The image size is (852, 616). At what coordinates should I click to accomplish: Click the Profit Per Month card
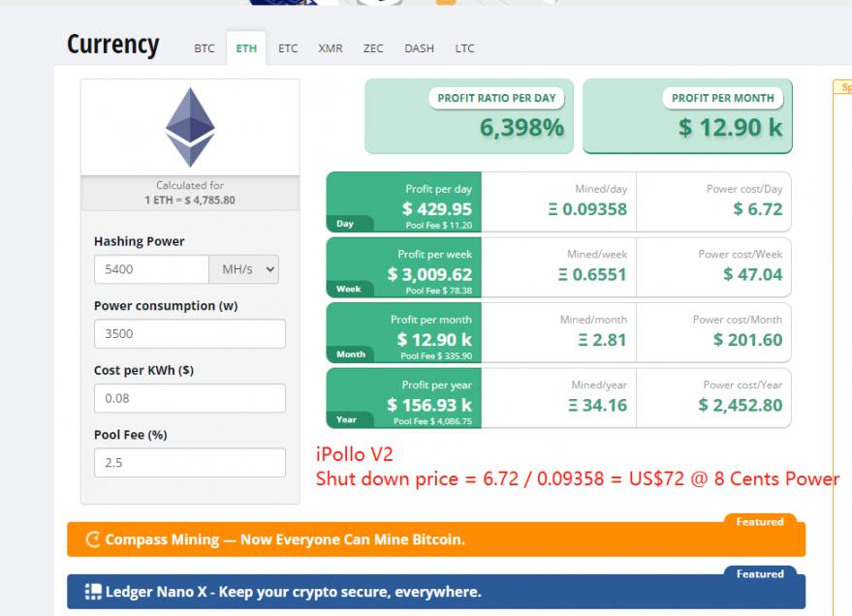(x=687, y=117)
